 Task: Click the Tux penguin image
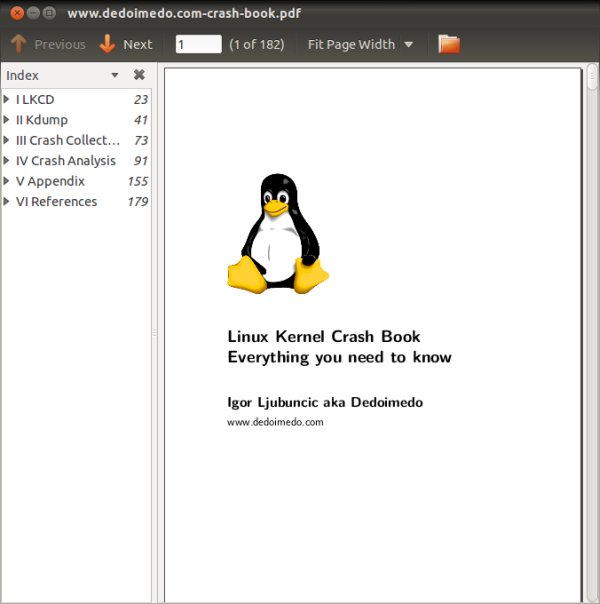coord(278,234)
